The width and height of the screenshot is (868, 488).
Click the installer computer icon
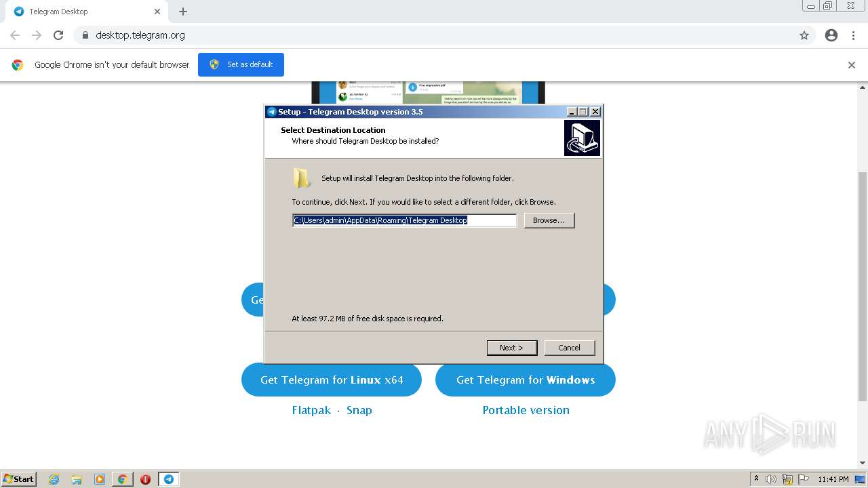582,138
